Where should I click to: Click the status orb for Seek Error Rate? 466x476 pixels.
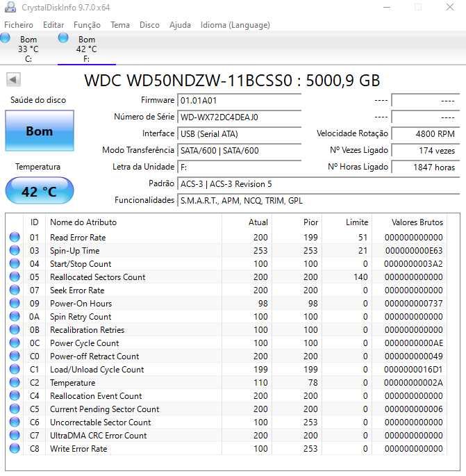pos(15,290)
